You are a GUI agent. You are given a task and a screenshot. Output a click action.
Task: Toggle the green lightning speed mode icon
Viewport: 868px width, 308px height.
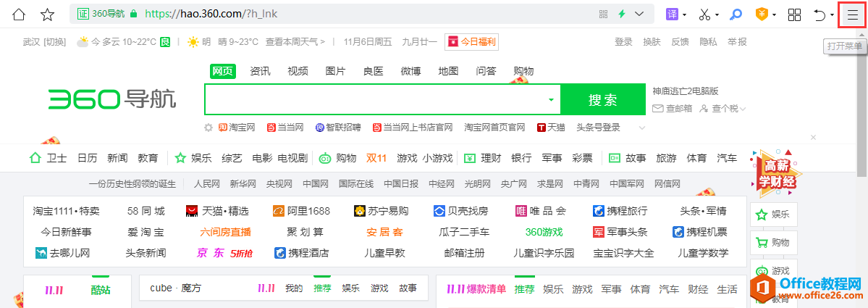621,14
